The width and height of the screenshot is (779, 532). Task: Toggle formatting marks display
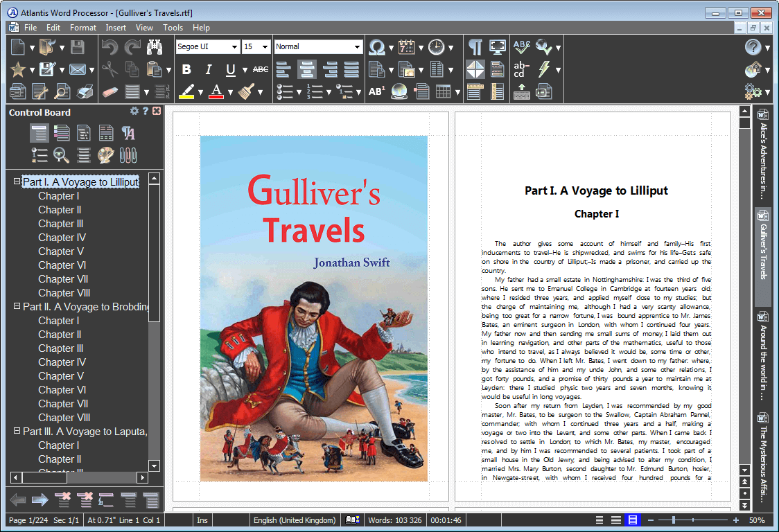(475, 46)
